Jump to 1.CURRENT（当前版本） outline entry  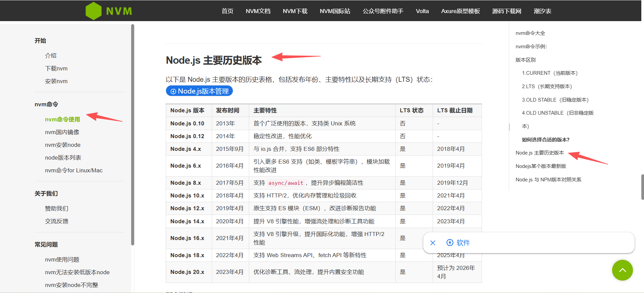click(x=550, y=73)
